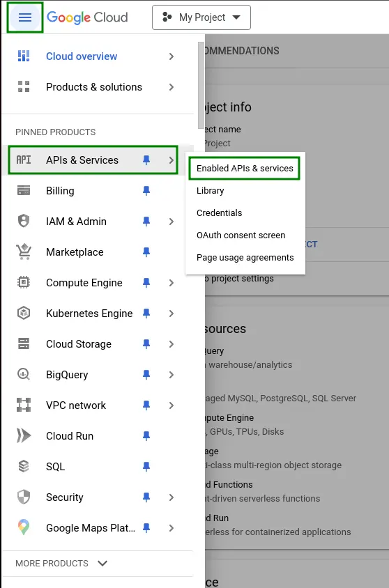
Task: Click the Security shield icon
Action: (x=24, y=497)
